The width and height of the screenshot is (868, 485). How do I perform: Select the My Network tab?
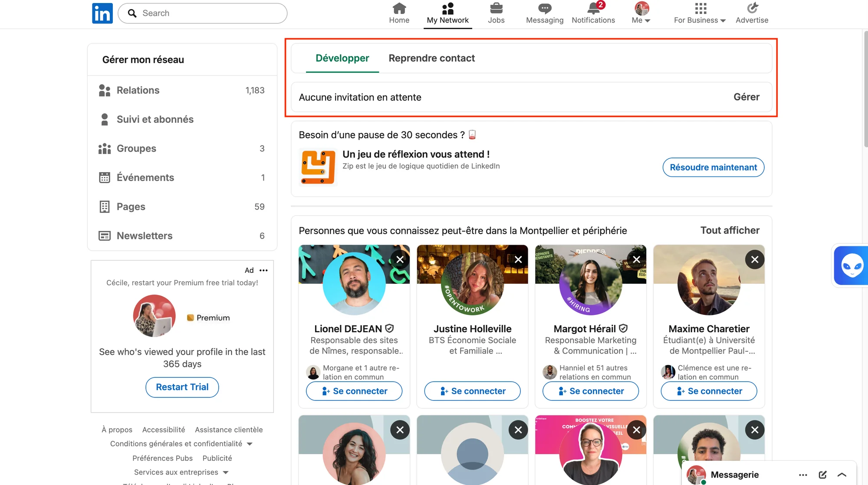pos(447,14)
